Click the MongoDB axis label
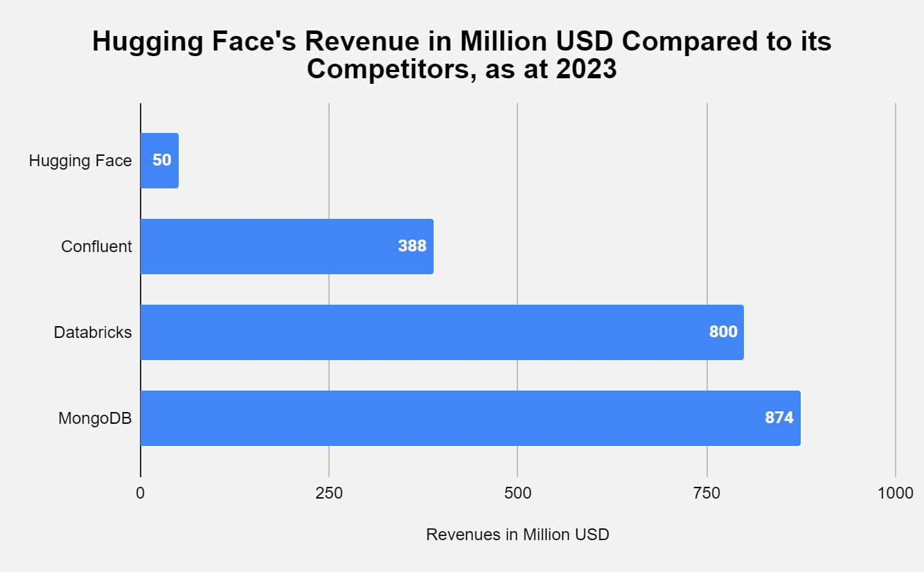This screenshot has width=924, height=572. [x=96, y=418]
